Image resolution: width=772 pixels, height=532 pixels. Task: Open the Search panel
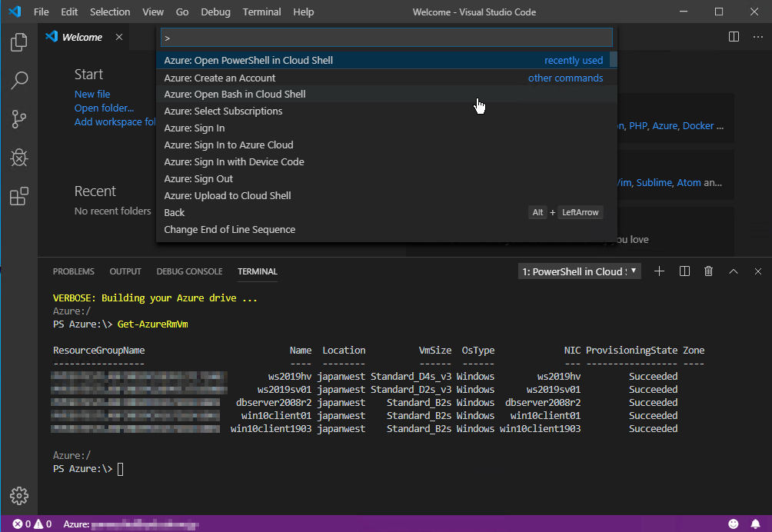(18, 81)
